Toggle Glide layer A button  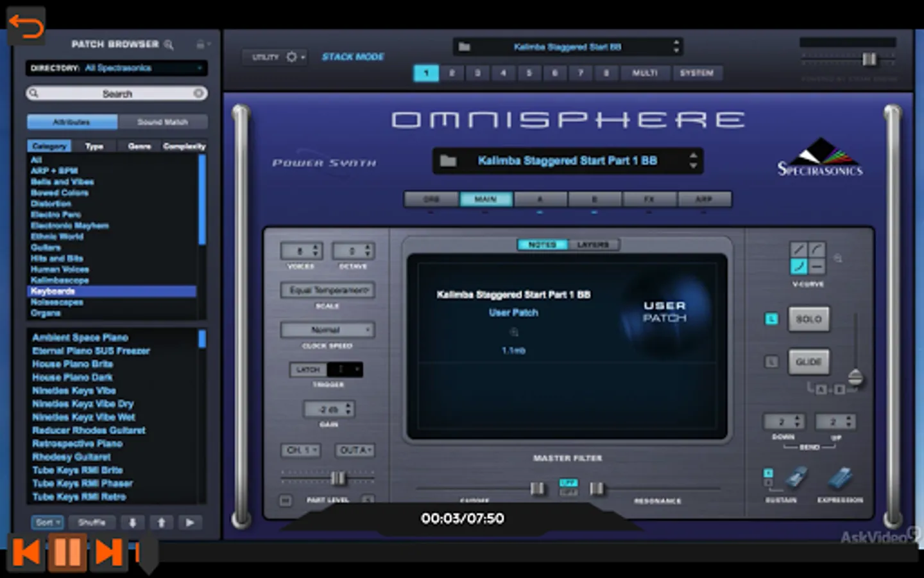click(x=821, y=390)
